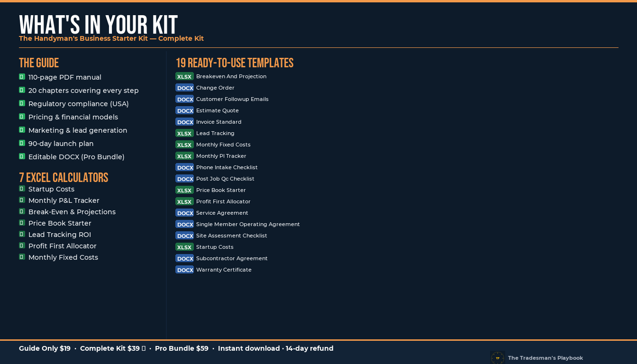Click the DOCX badge beside Change Order

tap(184, 88)
